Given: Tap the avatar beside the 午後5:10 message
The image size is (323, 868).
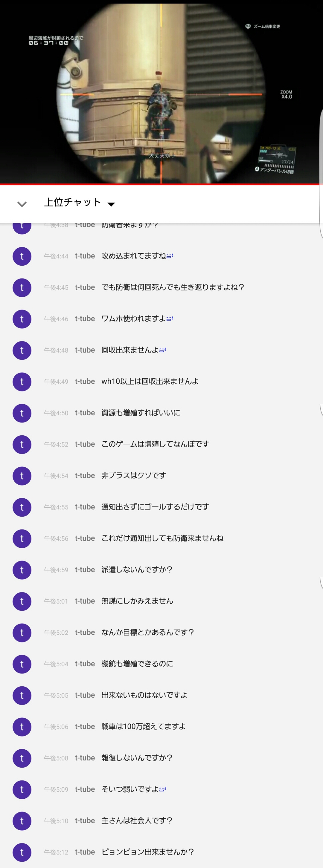Looking at the screenshot, I should pyautogui.click(x=22, y=820).
